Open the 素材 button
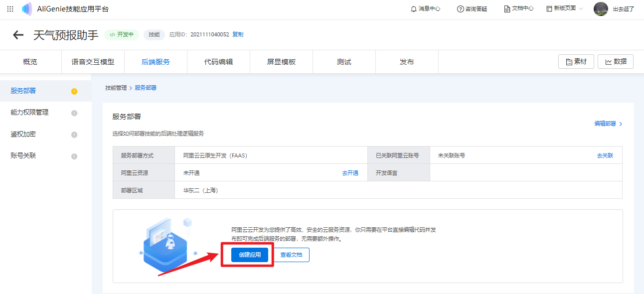 (x=576, y=61)
